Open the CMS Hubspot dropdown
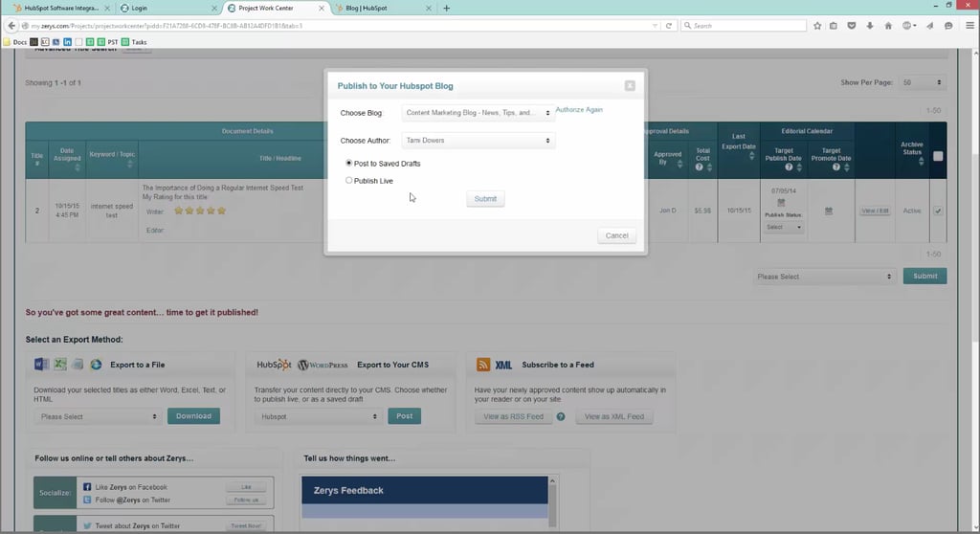This screenshot has width=980, height=534. pos(318,416)
